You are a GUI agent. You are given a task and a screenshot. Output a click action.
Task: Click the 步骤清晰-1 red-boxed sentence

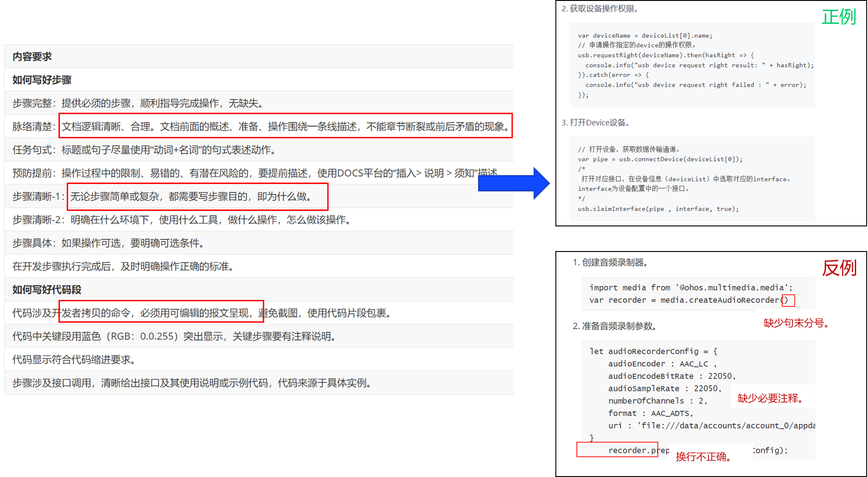click(x=197, y=197)
